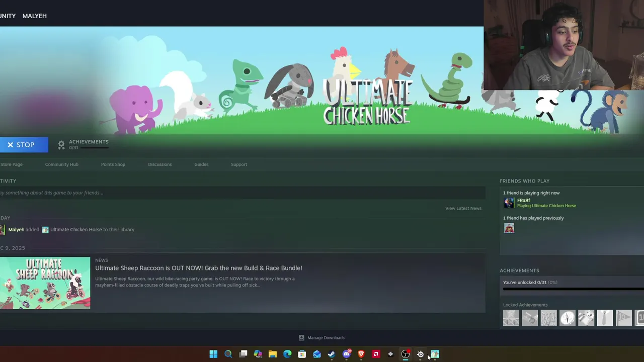Click Ultimate Chicken Horse banner logo
This screenshot has height=362, width=644.
coord(367,102)
